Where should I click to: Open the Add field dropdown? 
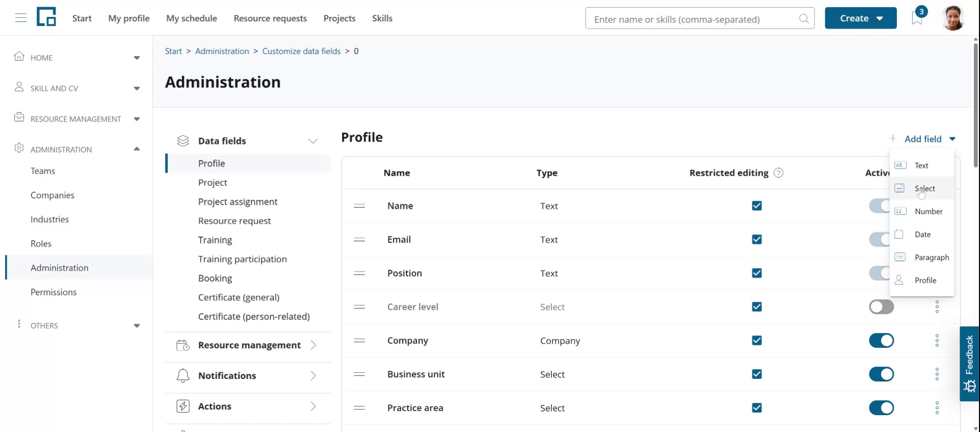click(x=923, y=139)
